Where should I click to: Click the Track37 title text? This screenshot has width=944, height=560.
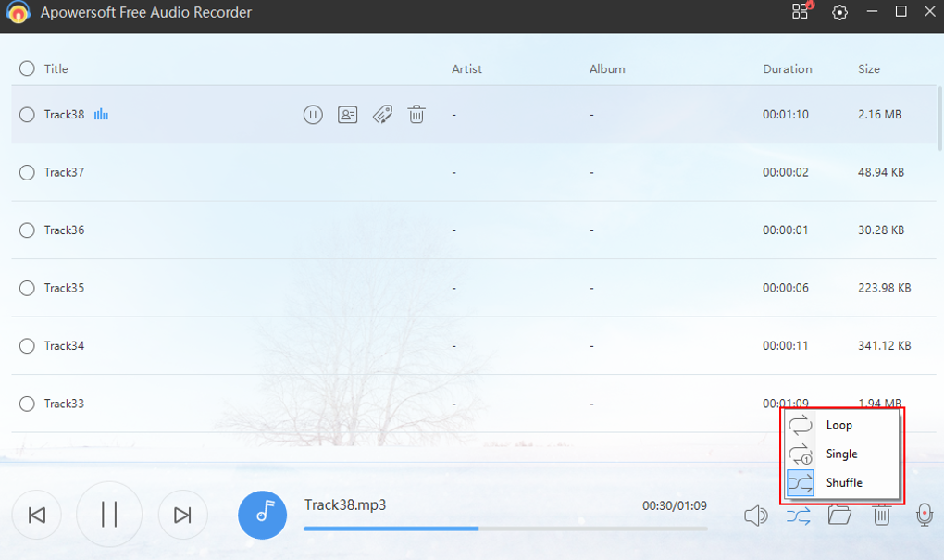[x=64, y=172]
